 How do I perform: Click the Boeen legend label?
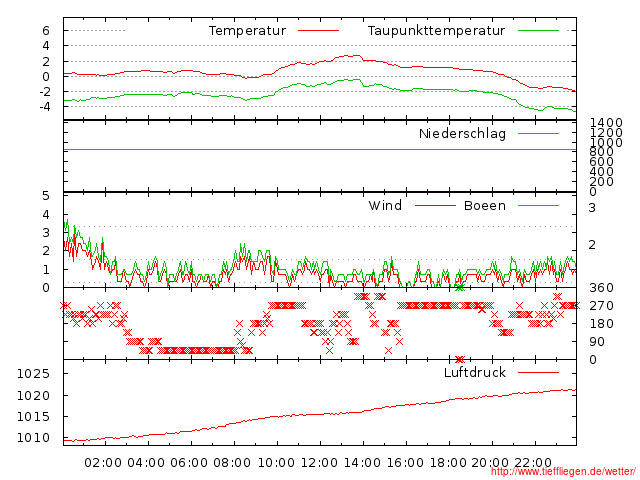point(485,205)
